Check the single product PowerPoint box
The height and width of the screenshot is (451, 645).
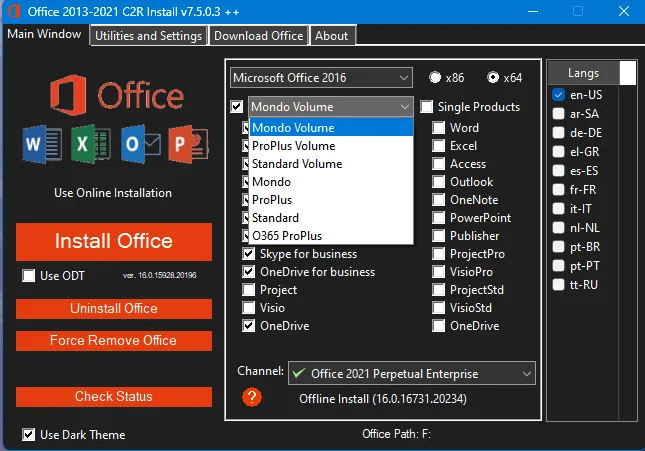pos(439,218)
